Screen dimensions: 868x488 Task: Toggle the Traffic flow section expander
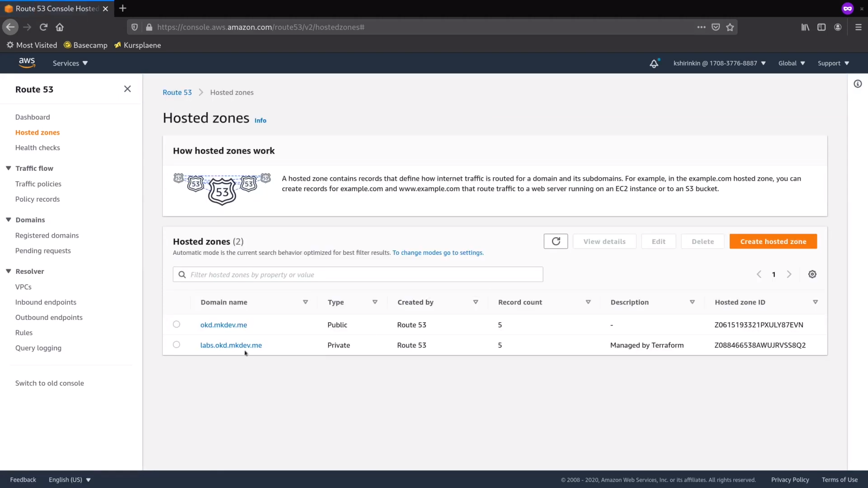point(8,168)
